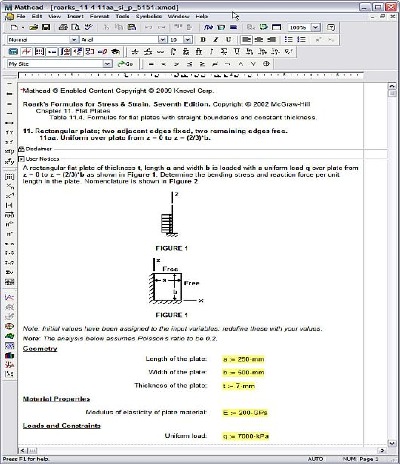
Task: Click the Go button beside My Site
Action: point(125,64)
